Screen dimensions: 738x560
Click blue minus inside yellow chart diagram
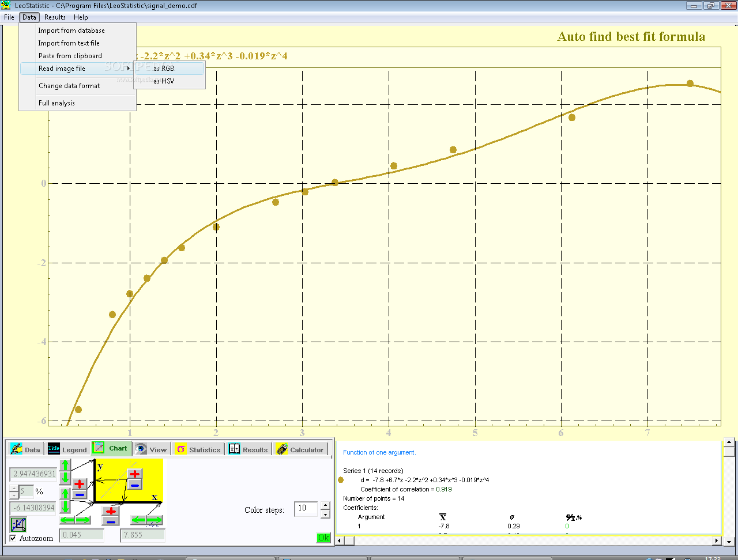tap(135, 485)
